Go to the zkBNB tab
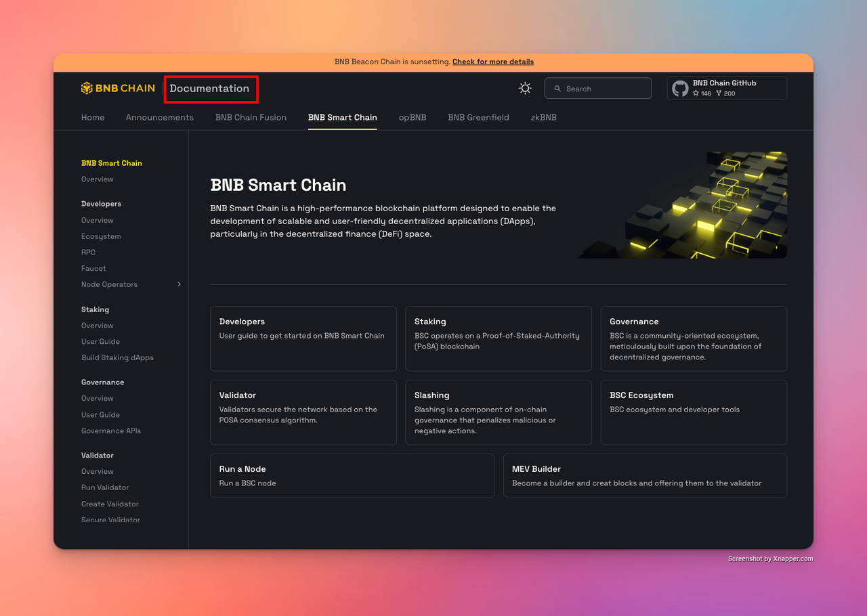The image size is (867, 616). pos(543,117)
